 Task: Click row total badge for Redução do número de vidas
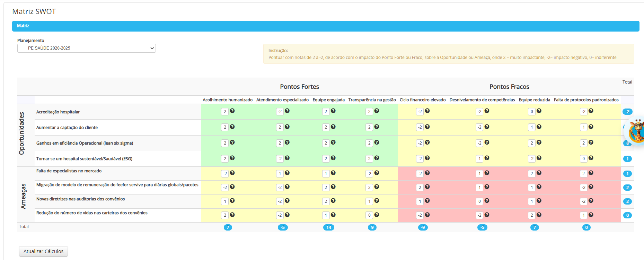[627, 215]
